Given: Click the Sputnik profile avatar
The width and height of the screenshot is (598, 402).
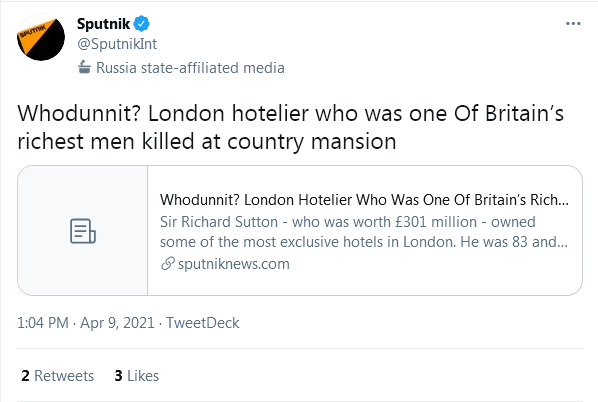Looking at the screenshot, I should click(x=41, y=37).
